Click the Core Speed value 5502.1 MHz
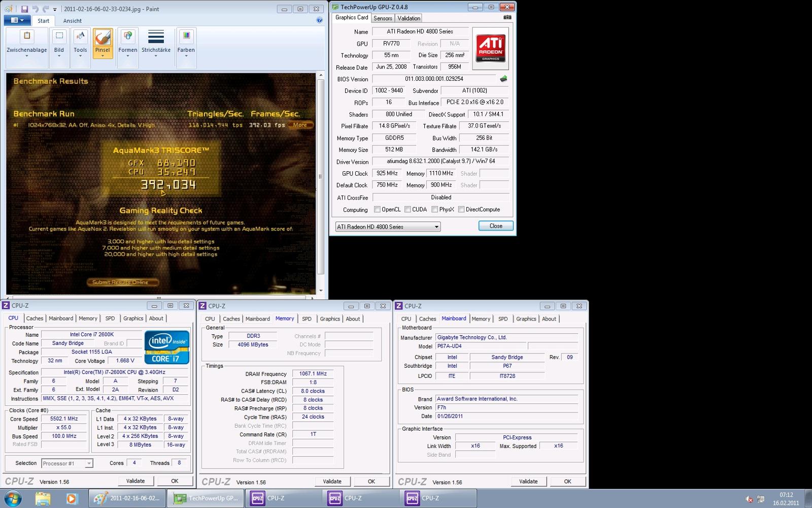The width and height of the screenshot is (812, 508). click(x=64, y=419)
